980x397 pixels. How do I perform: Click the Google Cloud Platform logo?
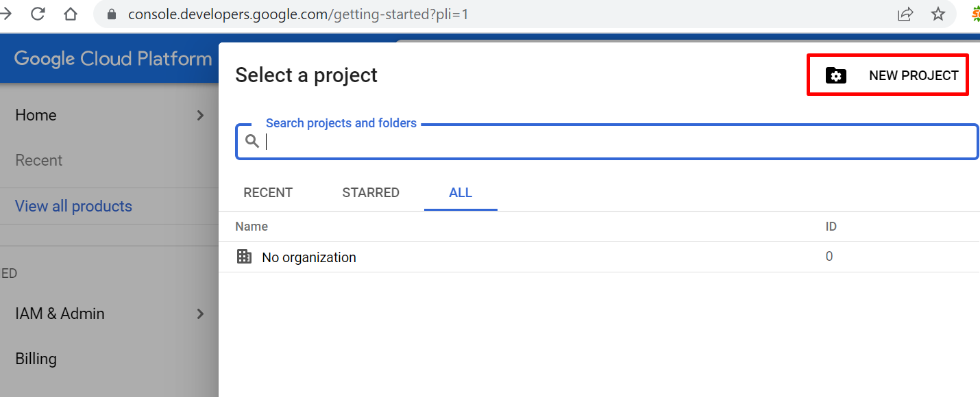click(113, 59)
